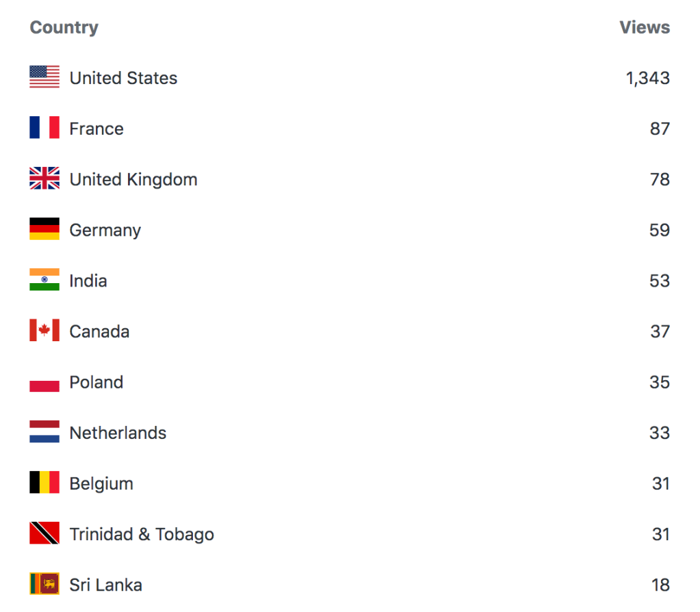Select the Trinidad & Tobago country name
Viewport: 700px width, 612px height.
coord(142,534)
